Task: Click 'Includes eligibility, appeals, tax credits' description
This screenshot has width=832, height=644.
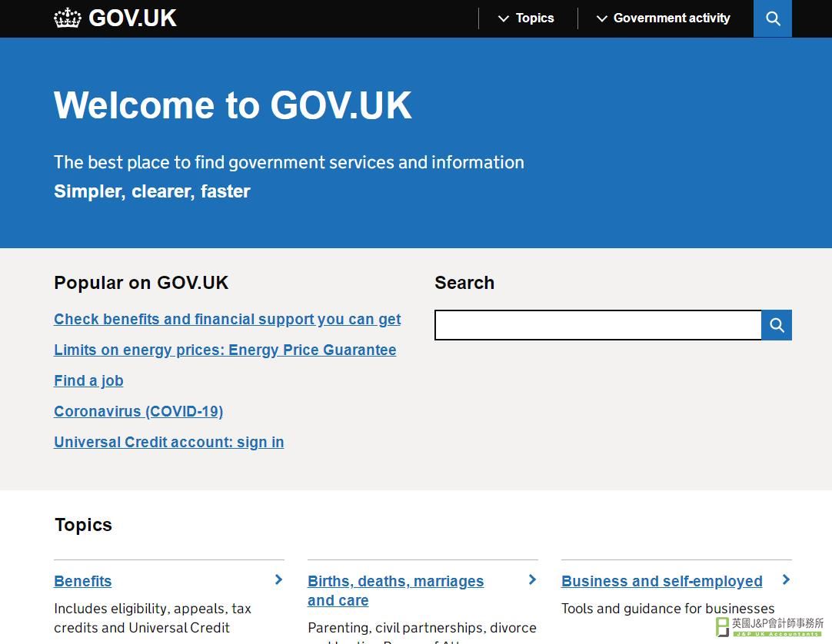Action: click(x=153, y=618)
